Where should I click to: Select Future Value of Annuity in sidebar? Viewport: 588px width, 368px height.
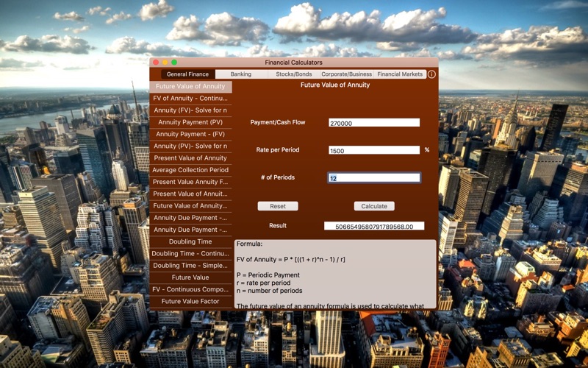coord(190,86)
